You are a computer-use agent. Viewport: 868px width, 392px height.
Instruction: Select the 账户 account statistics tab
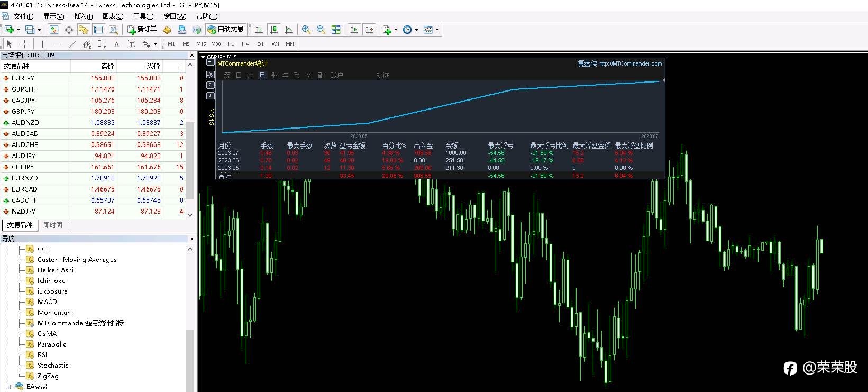[336, 76]
